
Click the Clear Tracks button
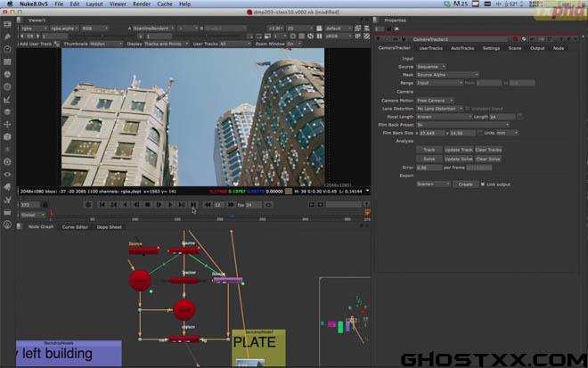488,150
